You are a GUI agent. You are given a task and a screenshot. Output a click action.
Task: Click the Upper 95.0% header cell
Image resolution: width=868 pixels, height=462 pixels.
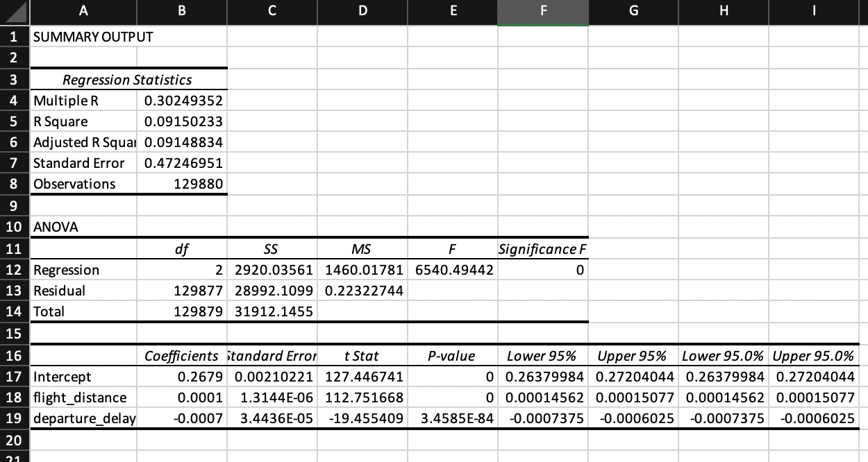tap(813, 356)
